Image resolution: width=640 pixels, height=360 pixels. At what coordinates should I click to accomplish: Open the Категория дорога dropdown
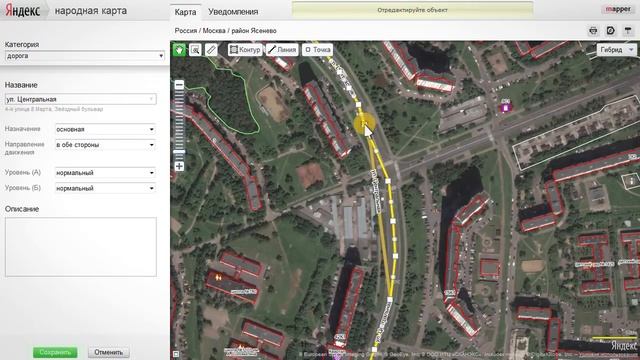(x=85, y=56)
